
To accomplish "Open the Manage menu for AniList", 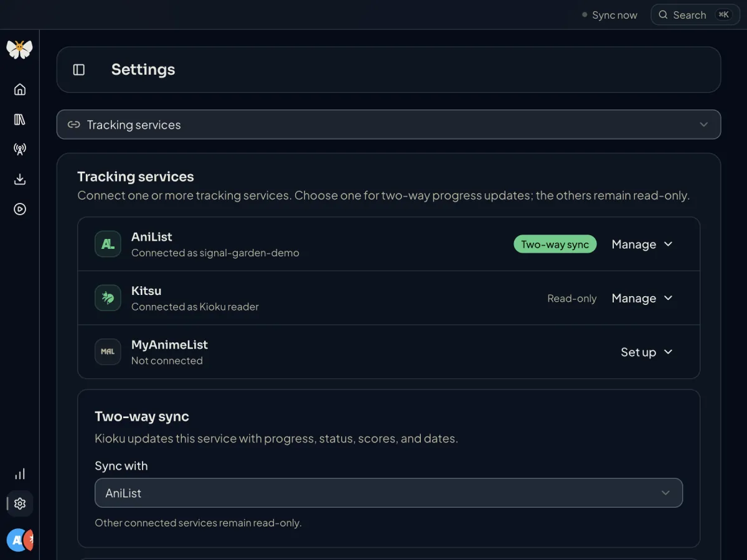I will [642, 244].
